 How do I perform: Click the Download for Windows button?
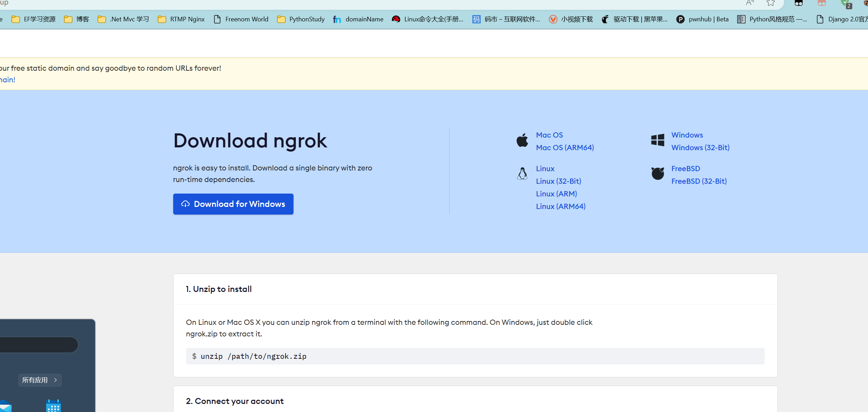tap(233, 204)
